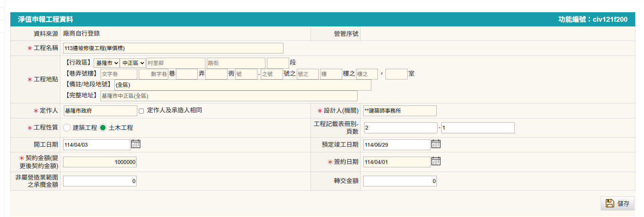Open calendar picker for 預定竣工日期
644x217 pixels.
click(x=436, y=144)
